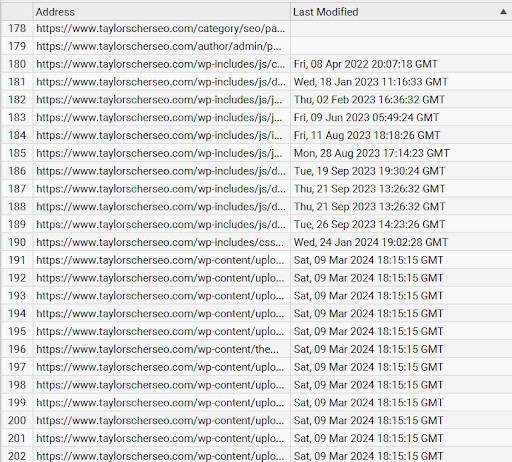Image resolution: width=512 pixels, height=462 pixels.
Task: Select row number 187
Action: click(x=17, y=189)
